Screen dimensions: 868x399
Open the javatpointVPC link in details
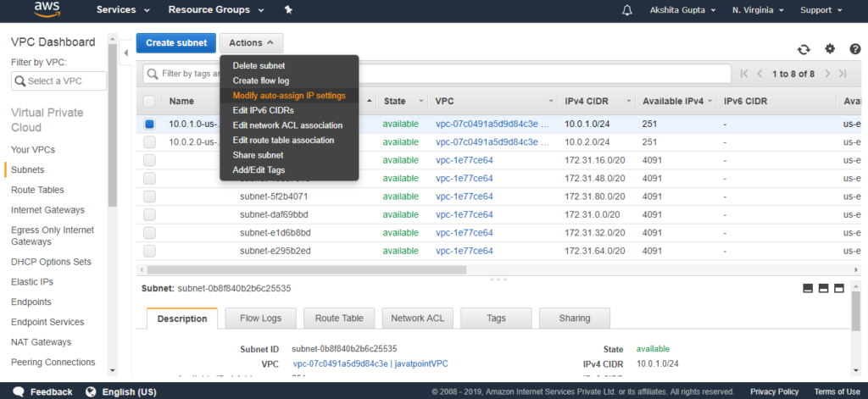click(x=370, y=363)
